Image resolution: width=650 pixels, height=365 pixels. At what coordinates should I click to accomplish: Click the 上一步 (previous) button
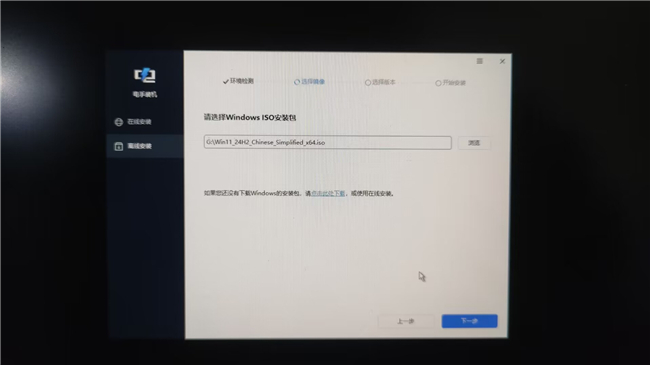(x=405, y=321)
